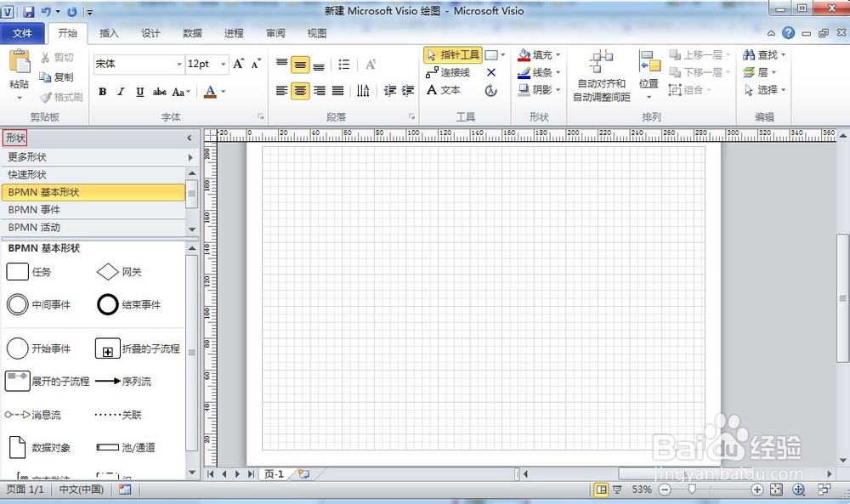Click the Copy (复制) icon
The image size is (850, 504).
coord(46,77)
